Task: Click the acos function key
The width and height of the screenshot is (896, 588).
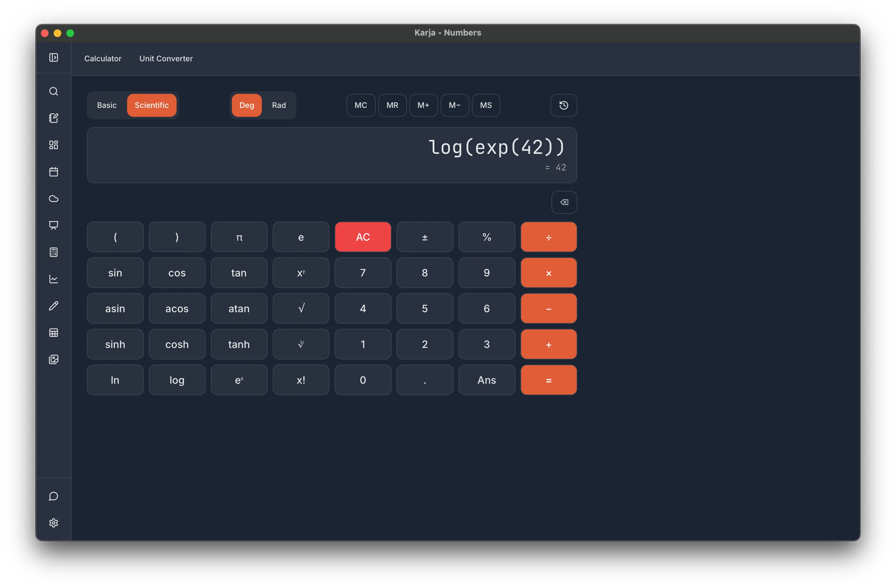Action: tap(177, 309)
